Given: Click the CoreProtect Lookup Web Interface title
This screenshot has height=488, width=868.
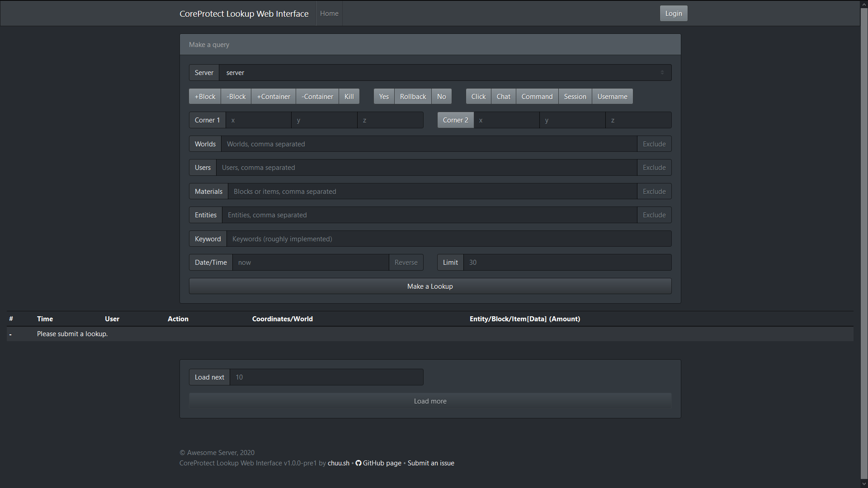Looking at the screenshot, I should [x=244, y=14].
